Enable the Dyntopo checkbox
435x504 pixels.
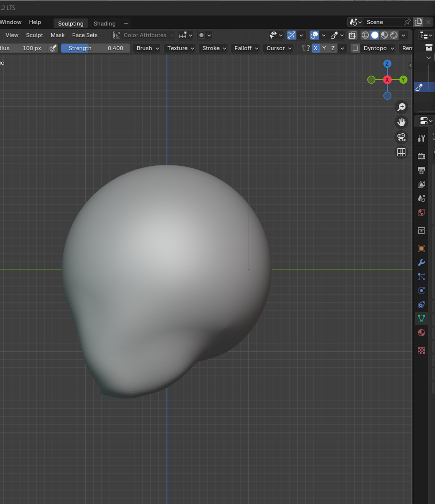[355, 48]
